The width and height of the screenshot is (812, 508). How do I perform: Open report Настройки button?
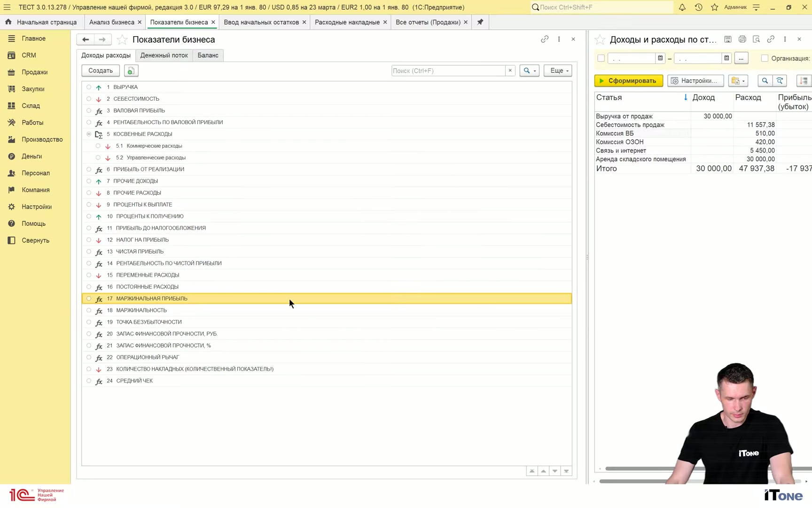pyautogui.click(x=695, y=81)
